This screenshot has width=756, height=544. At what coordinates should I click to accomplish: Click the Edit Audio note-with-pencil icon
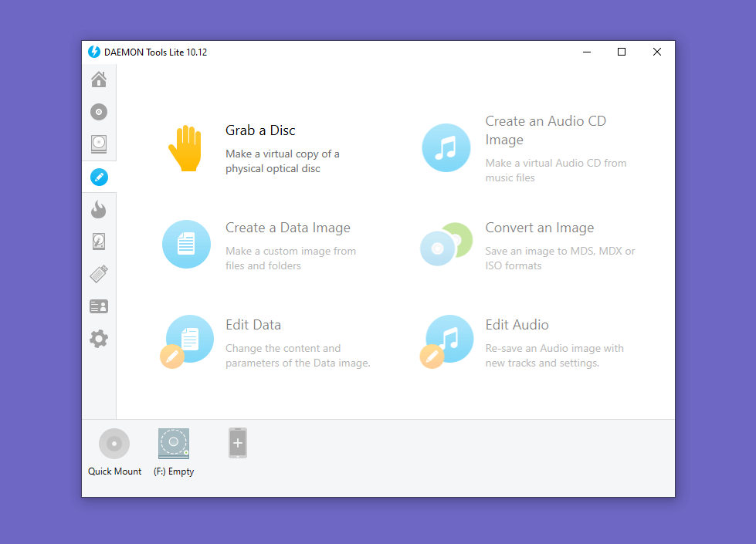point(447,341)
